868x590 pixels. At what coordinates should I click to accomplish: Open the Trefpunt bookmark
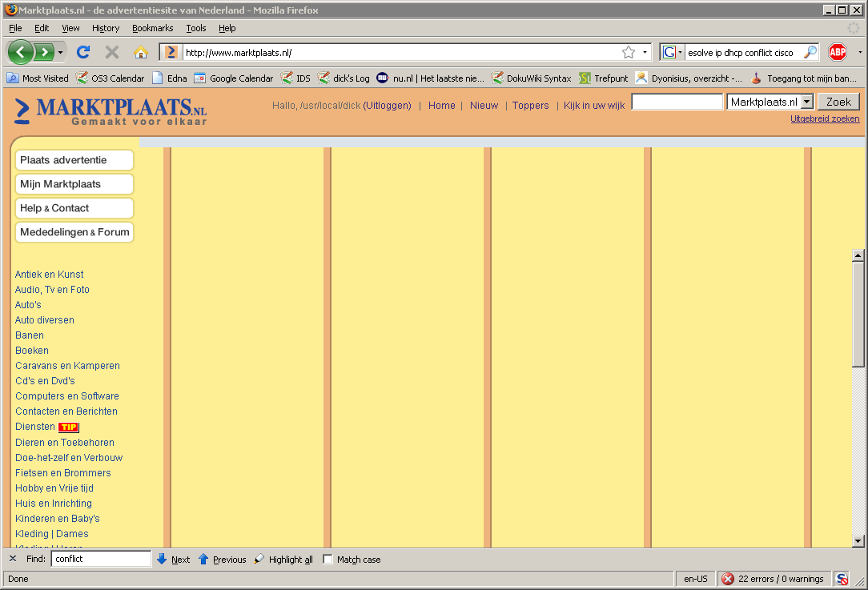click(604, 78)
